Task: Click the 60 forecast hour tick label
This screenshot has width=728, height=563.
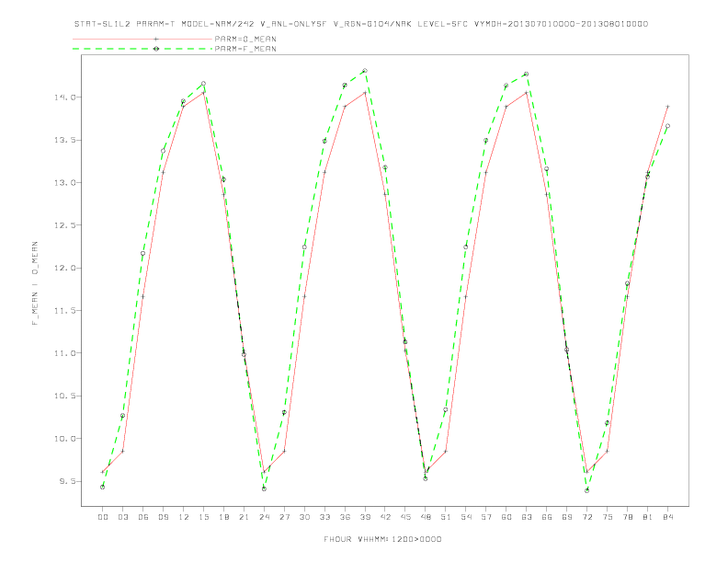Action: point(506,517)
